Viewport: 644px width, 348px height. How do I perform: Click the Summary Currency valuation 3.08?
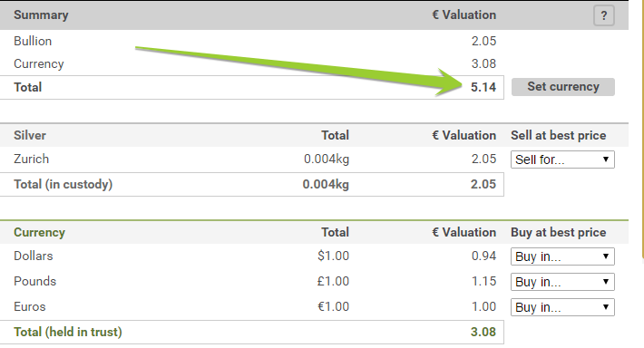tap(483, 63)
